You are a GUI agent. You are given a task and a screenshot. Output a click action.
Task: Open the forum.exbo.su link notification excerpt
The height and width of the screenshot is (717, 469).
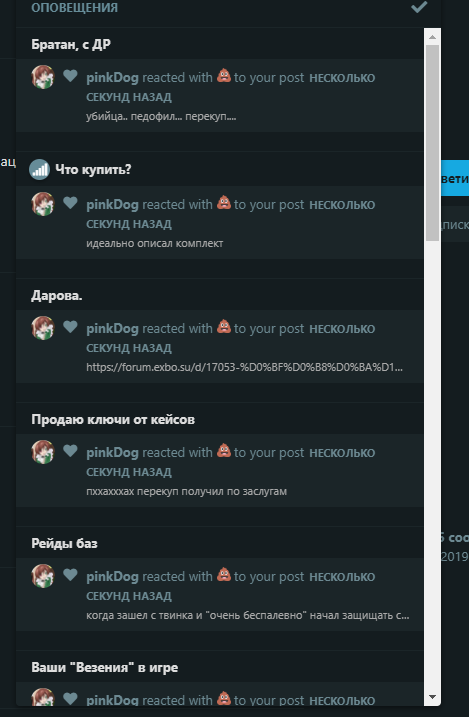(245, 367)
